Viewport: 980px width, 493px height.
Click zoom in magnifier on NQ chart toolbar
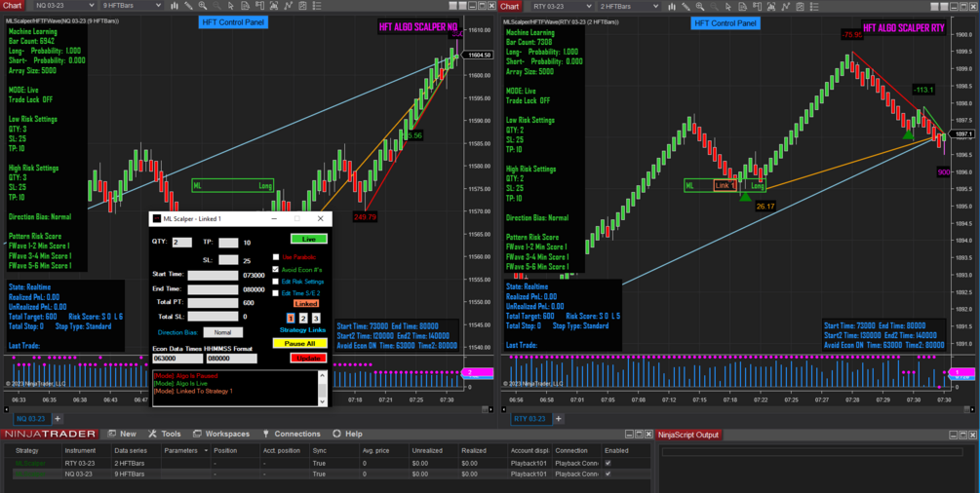203,6
